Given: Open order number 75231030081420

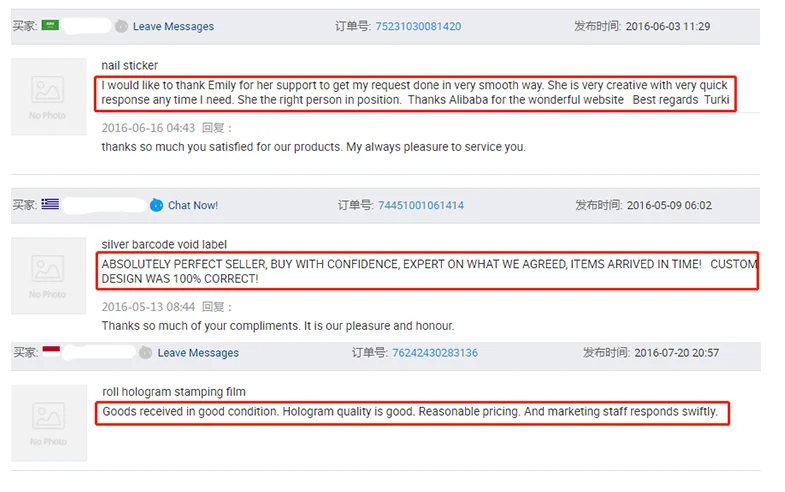Looking at the screenshot, I should (x=418, y=26).
